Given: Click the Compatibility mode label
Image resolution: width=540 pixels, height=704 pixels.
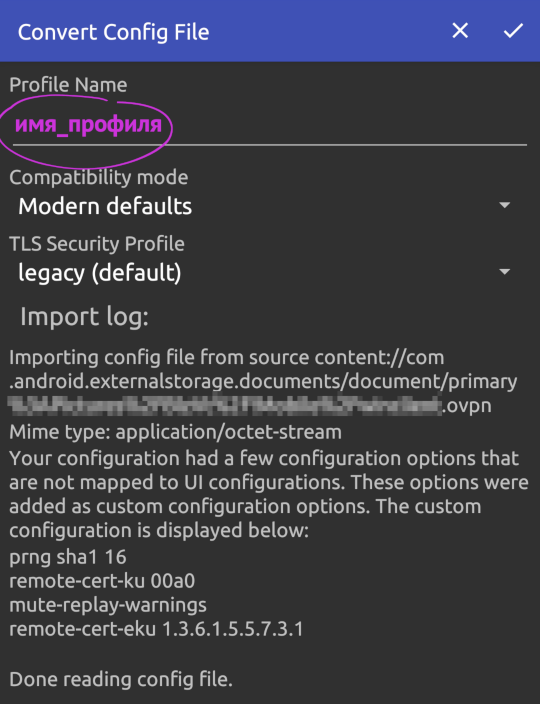Looking at the screenshot, I should [99, 178].
